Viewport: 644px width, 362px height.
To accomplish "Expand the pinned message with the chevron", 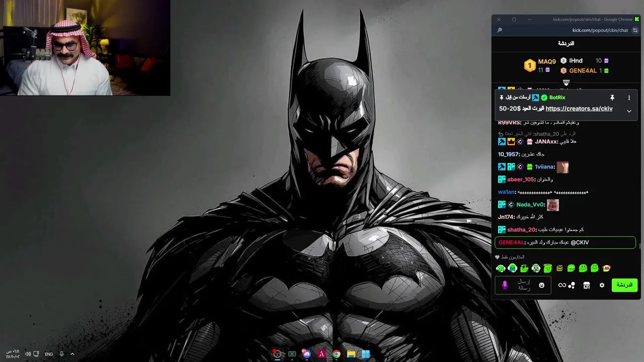I will [x=629, y=111].
